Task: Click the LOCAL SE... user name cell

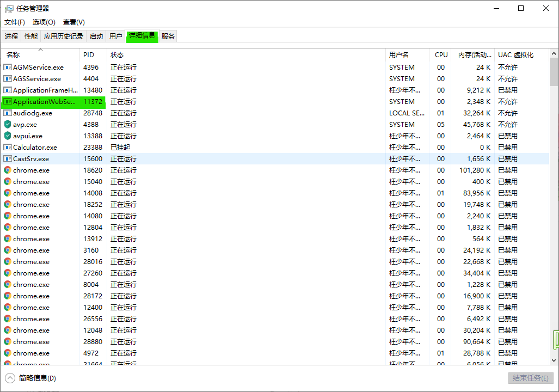Action: click(407, 113)
